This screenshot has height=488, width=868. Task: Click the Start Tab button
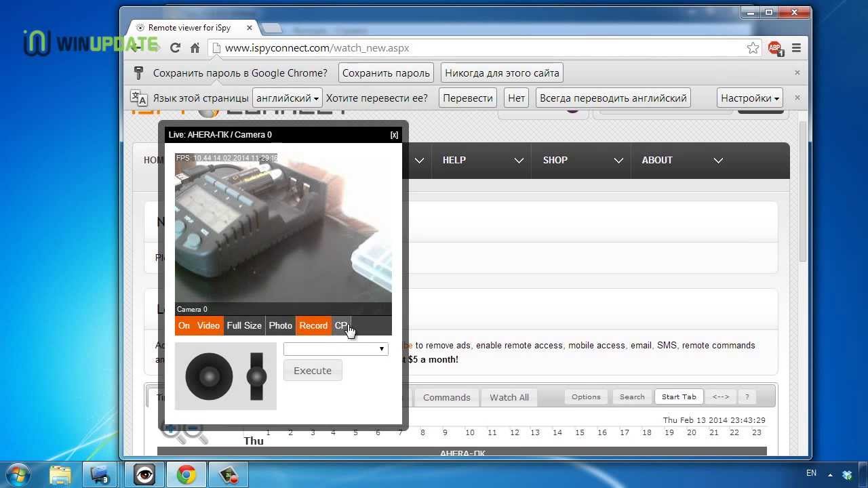pos(679,397)
